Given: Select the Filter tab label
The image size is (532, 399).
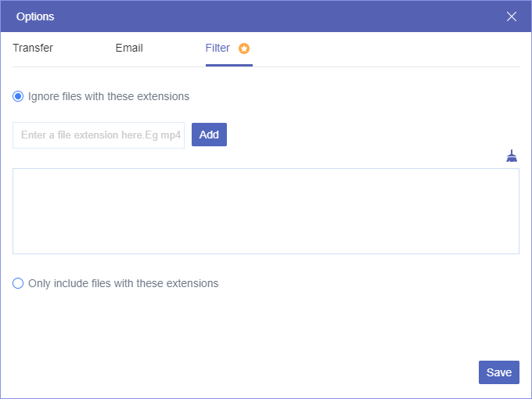Looking at the screenshot, I should [x=217, y=49].
